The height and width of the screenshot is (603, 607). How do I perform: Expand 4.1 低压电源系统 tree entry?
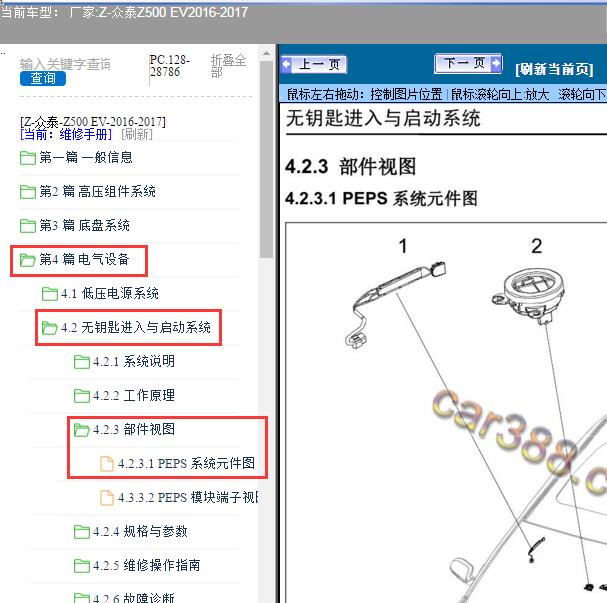(110, 293)
